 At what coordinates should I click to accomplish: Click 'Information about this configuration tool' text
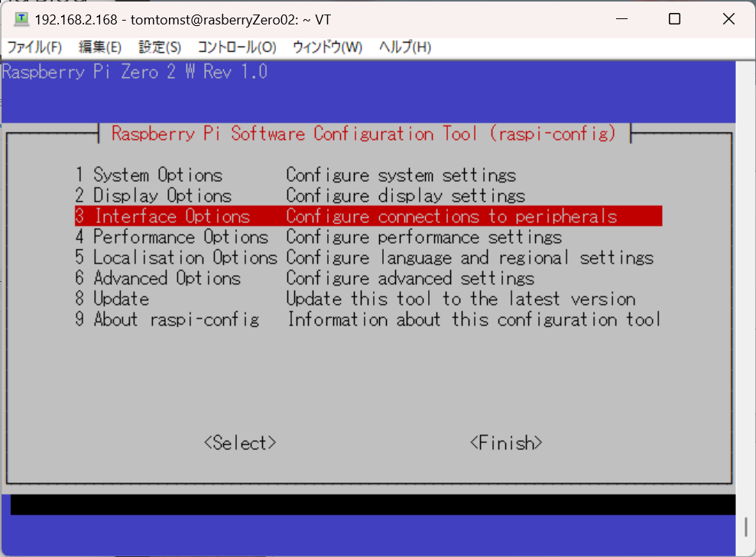pos(475,319)
